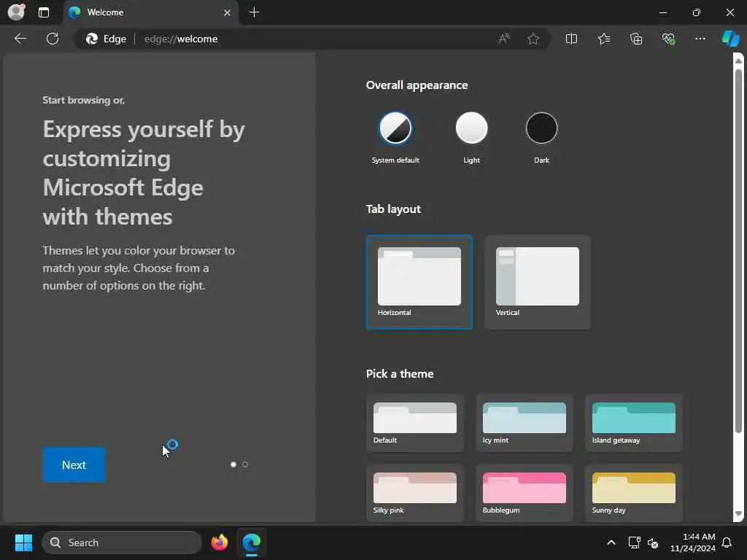747x560 pixels.
Task: Pick the Silky pink theme
Action: [x=415, y=493]
